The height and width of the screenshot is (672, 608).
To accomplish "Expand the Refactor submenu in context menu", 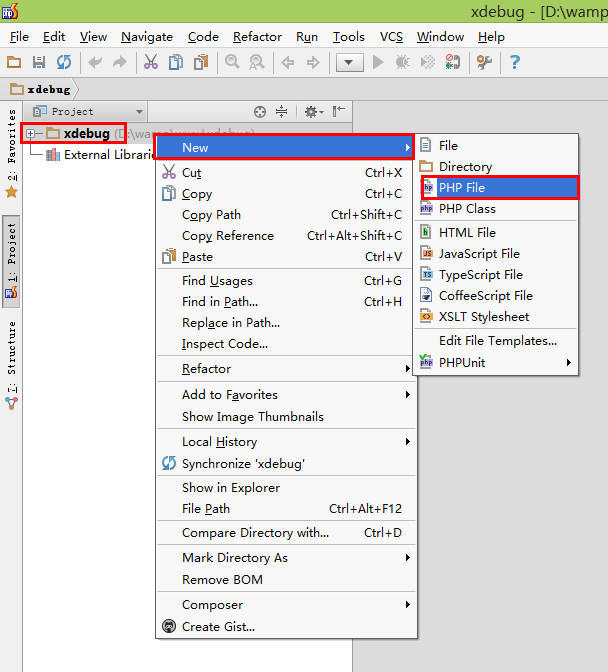I will pos(286,369).
